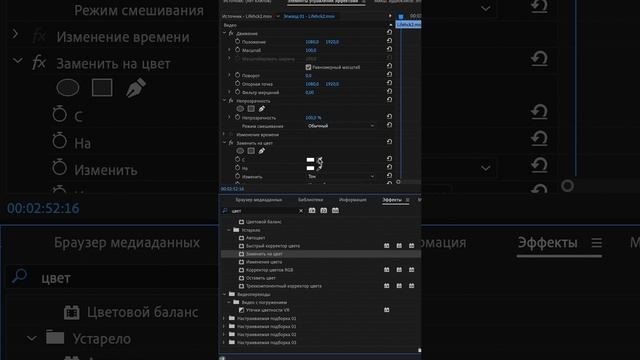Expand the Изменение времени effect

click(224, 134)
